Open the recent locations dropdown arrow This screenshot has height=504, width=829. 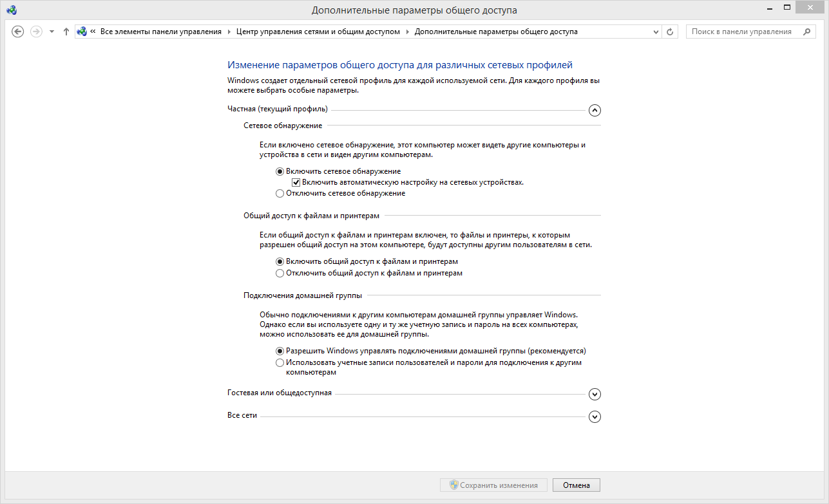click(x=52, y=32)
